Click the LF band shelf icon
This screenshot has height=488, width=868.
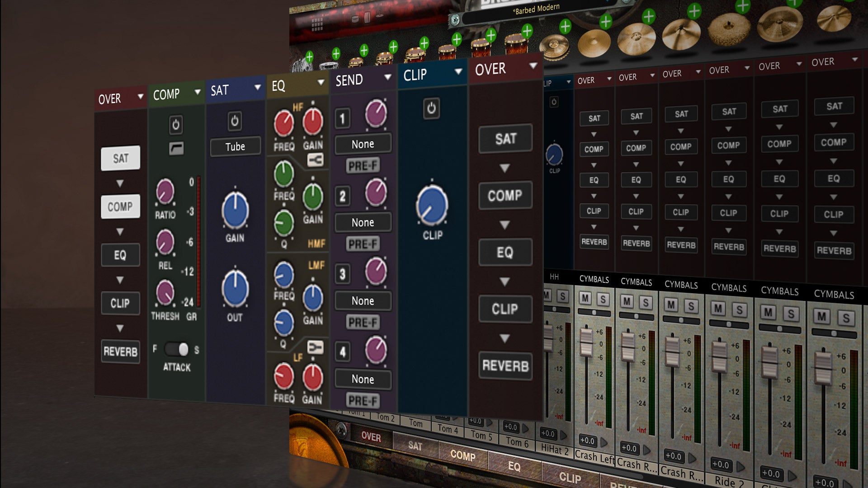click(x=315, y=347)
